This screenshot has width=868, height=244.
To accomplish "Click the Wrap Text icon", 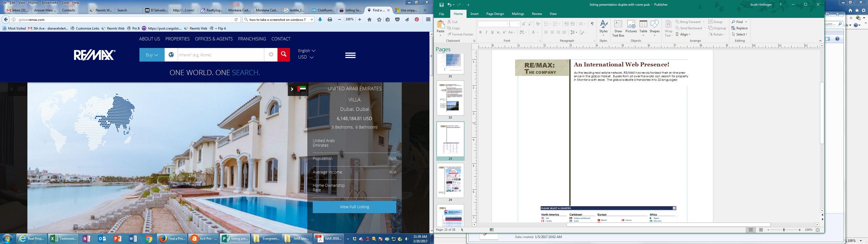I will (669, 28).
